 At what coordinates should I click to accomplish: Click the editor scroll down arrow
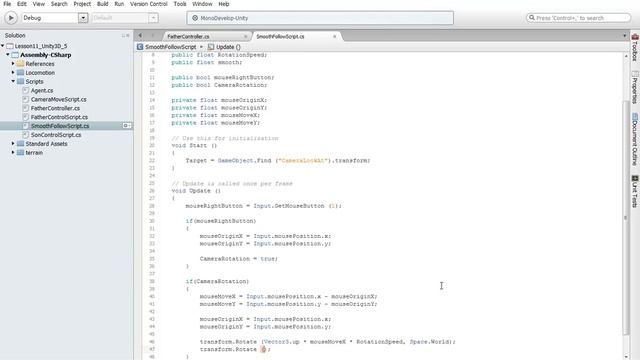[626, 356]
